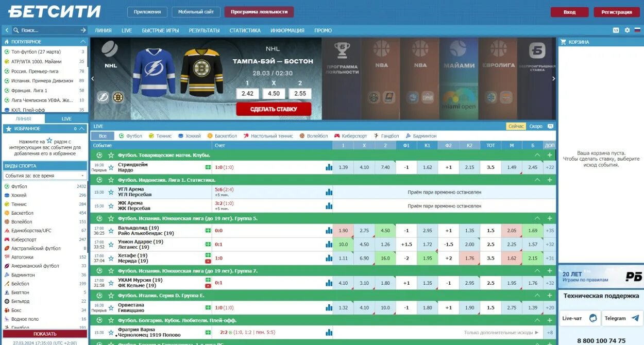Viewport: 644px width, 345px height.
Task: Open statistics chart for УГЛ Арема match
Action: click(x=329, y=192)
